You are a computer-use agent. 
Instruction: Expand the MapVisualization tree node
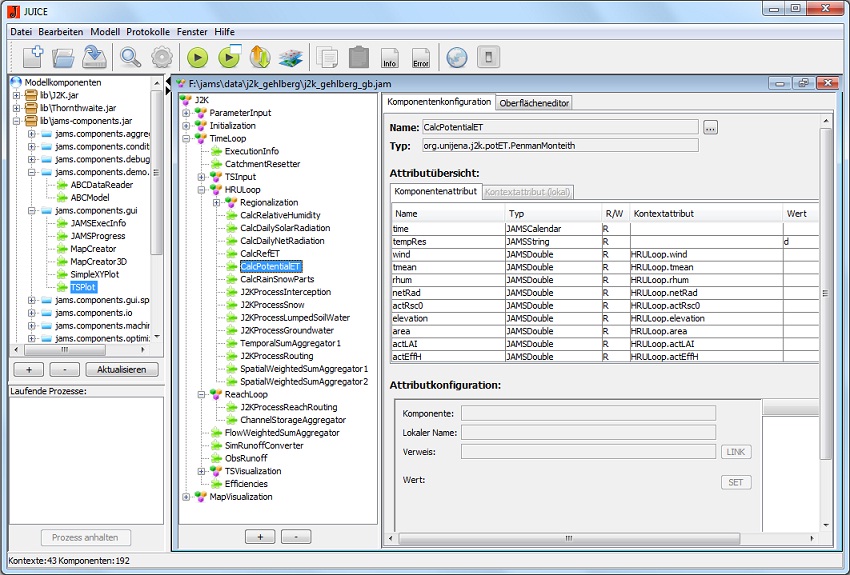[x=186, y=497]
